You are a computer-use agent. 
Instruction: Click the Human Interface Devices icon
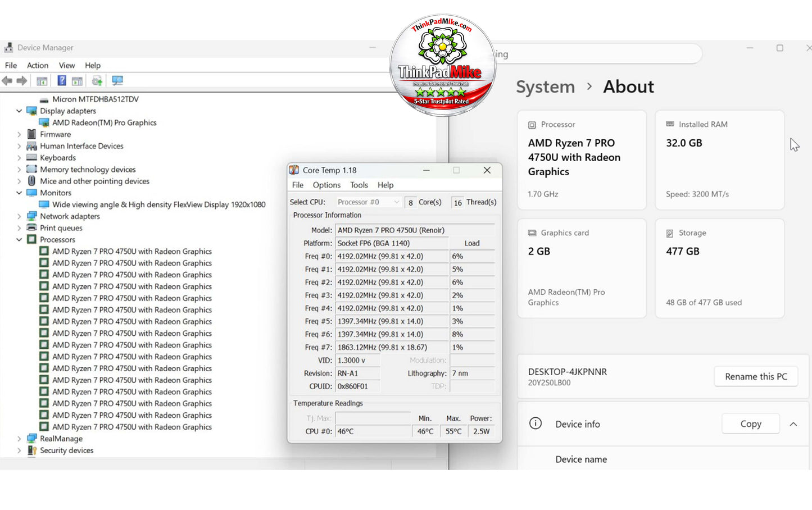(31, 146)
